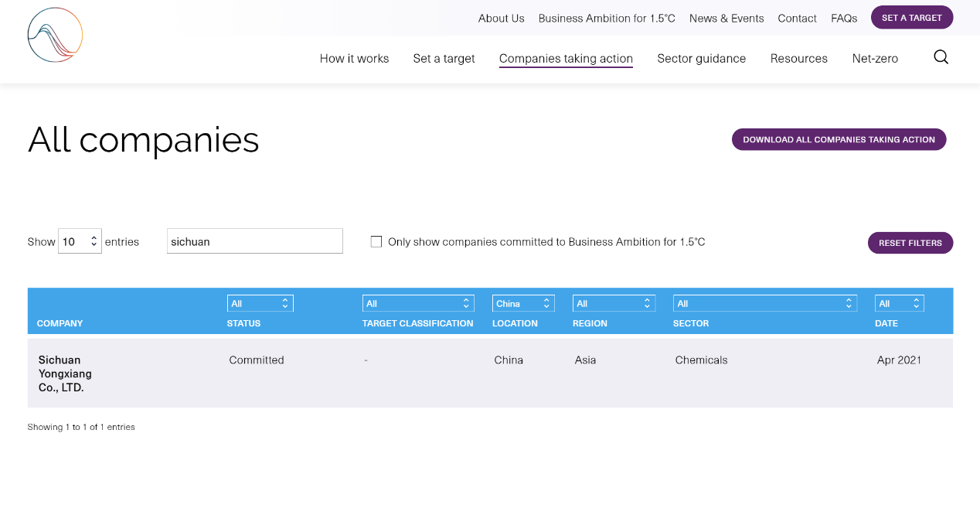Click the search field containing sichuan

pyautogui.click(x=254, y=241)
